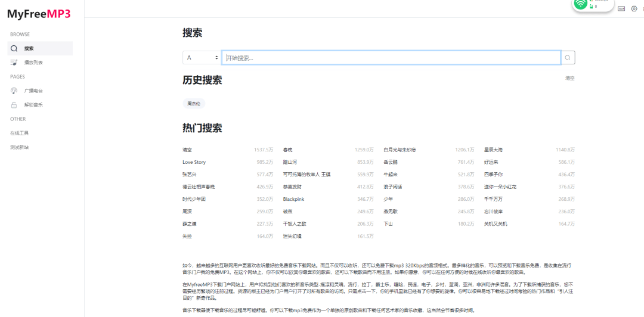Viewport: 644px width, 317px height.
Task: Click 清空 beside 历史搜索
Action: tap(569, 78)
